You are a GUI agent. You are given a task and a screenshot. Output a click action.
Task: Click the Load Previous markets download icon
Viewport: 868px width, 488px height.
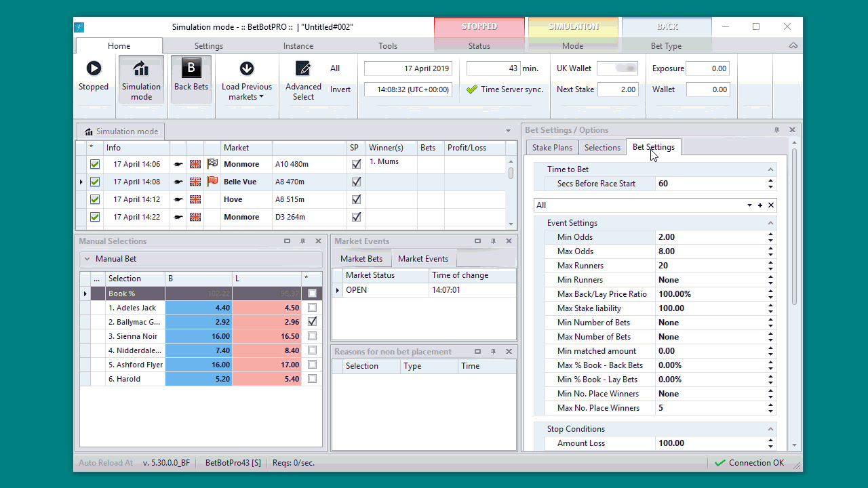tap(247, 68)
